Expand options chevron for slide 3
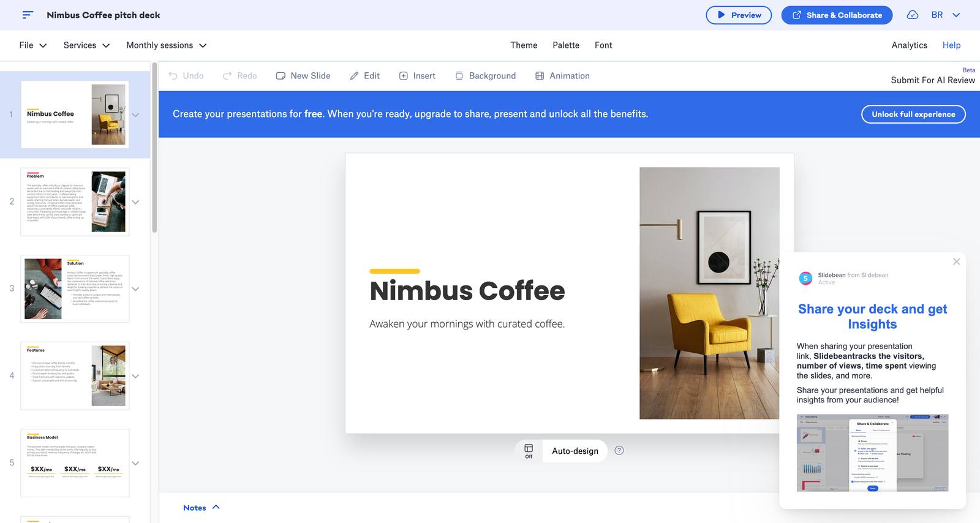Image resolution: width=980 pixels, height=523 pixels. [x=136, y=288]
